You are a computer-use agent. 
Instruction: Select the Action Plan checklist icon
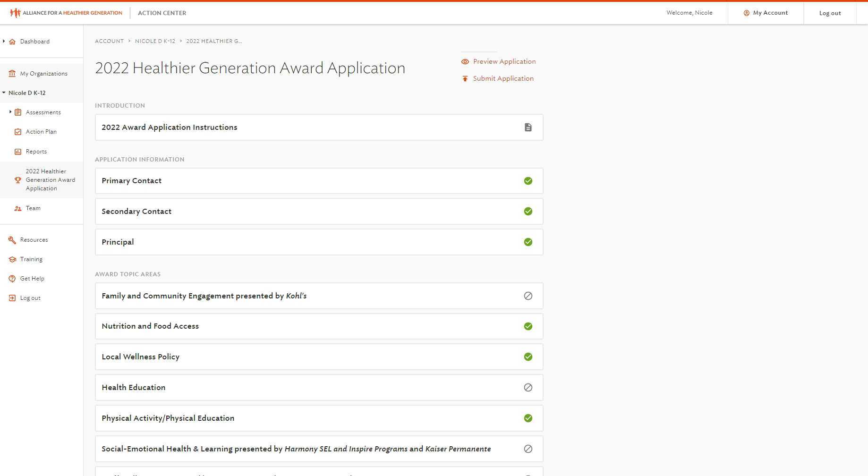pyautogui.click(x=17, y=131)
